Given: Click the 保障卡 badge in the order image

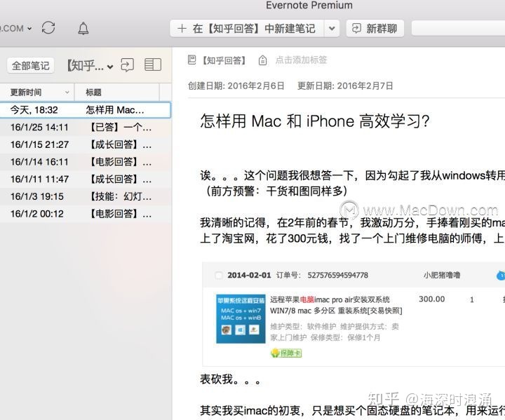Looking at the screenshot, I should click(286, 353).
